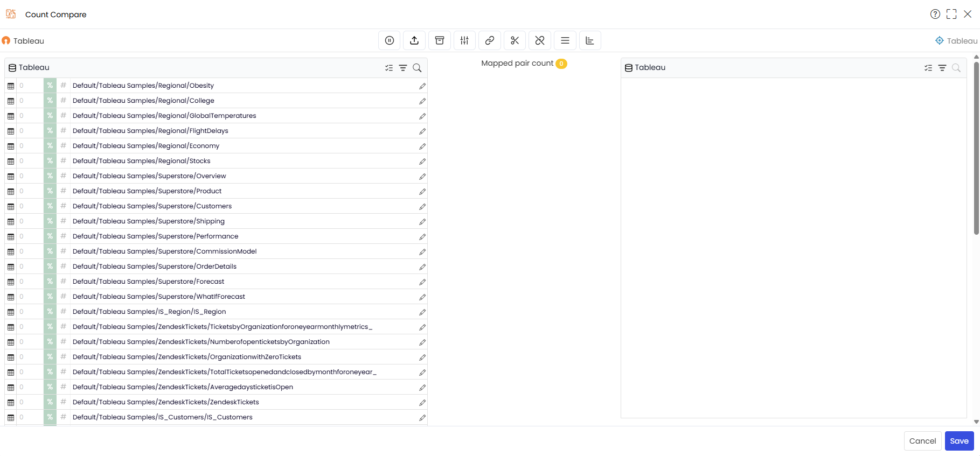
Task: Toggle the percent button on Regional/FlightDelays row
Action: 50,131
